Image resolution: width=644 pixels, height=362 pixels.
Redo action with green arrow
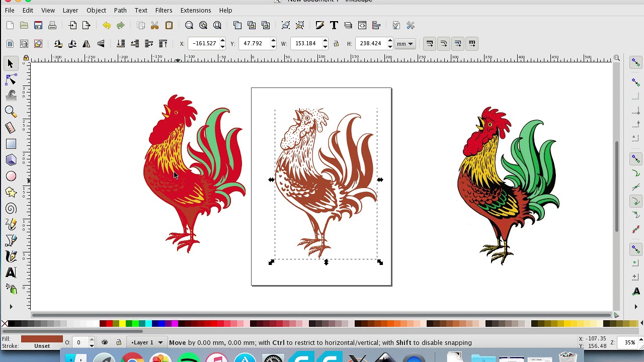coord(121,25)
